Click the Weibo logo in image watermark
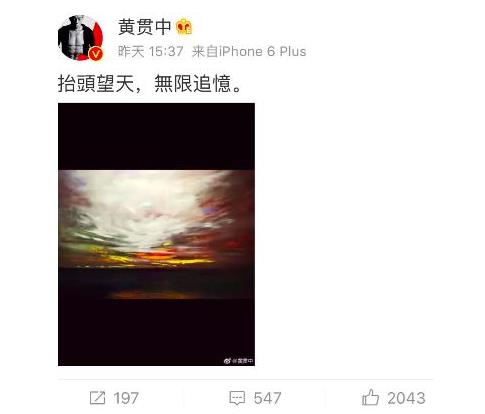 [x=227, y=361]
